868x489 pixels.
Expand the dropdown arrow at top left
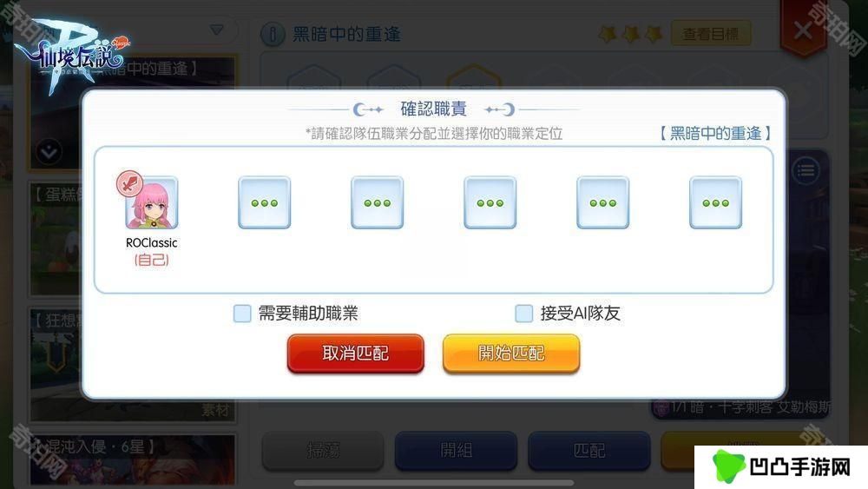pyautogui.click(x=217, y=30)
